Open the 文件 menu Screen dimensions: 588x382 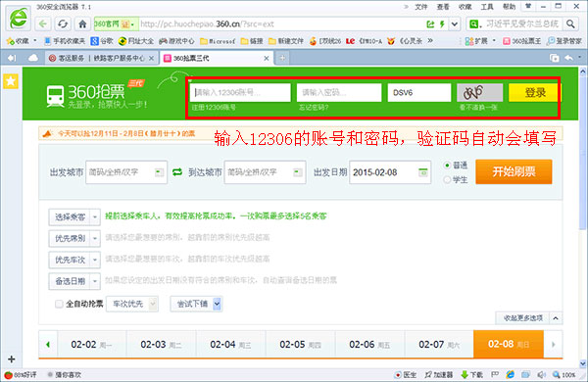pos(420,7)
